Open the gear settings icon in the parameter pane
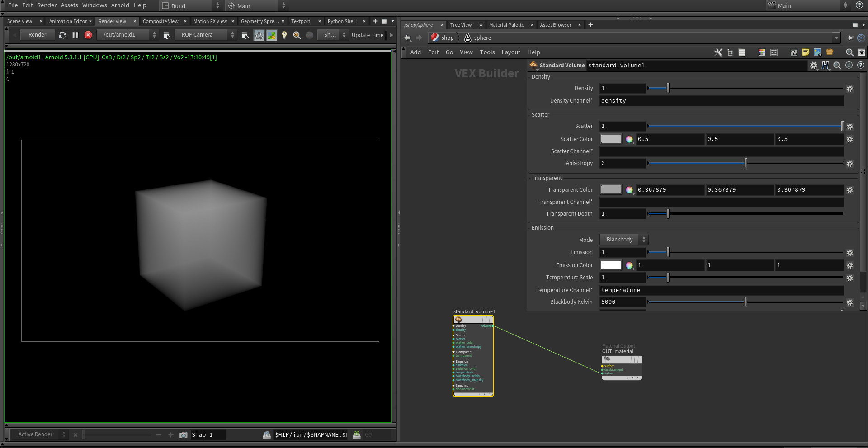 pos(815,66)
